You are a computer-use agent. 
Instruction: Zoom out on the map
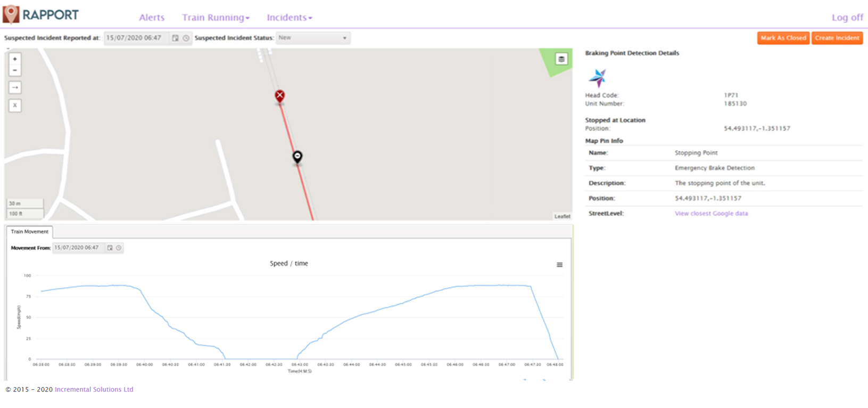[x=15, y=70]
